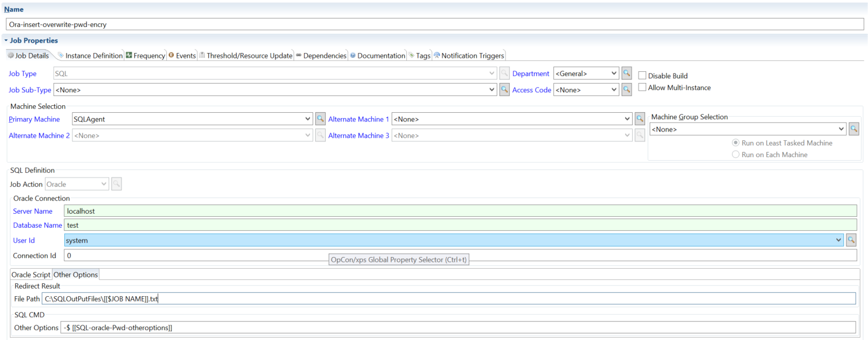
Task: Switch to the Oracle Script tab
Action: [32, 275]
